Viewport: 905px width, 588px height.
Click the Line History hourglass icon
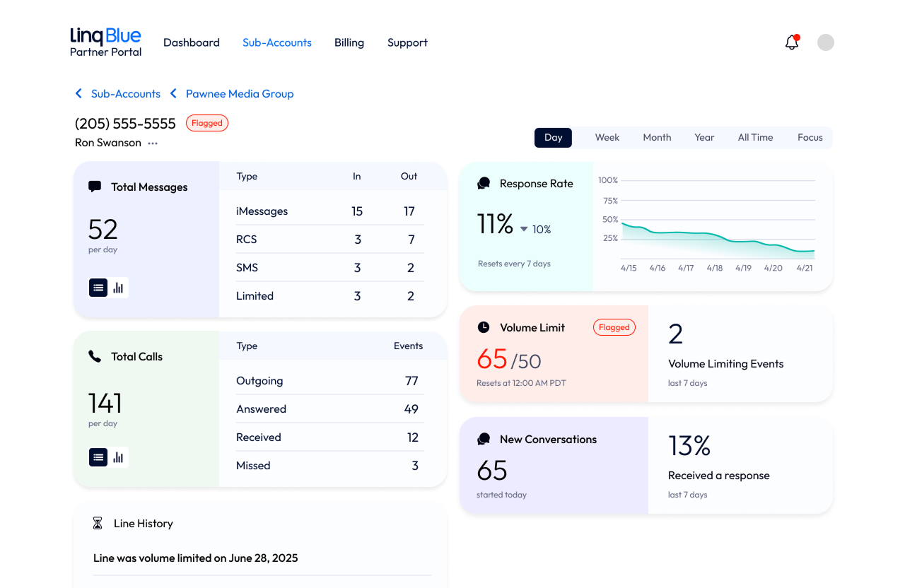point(98,523)
